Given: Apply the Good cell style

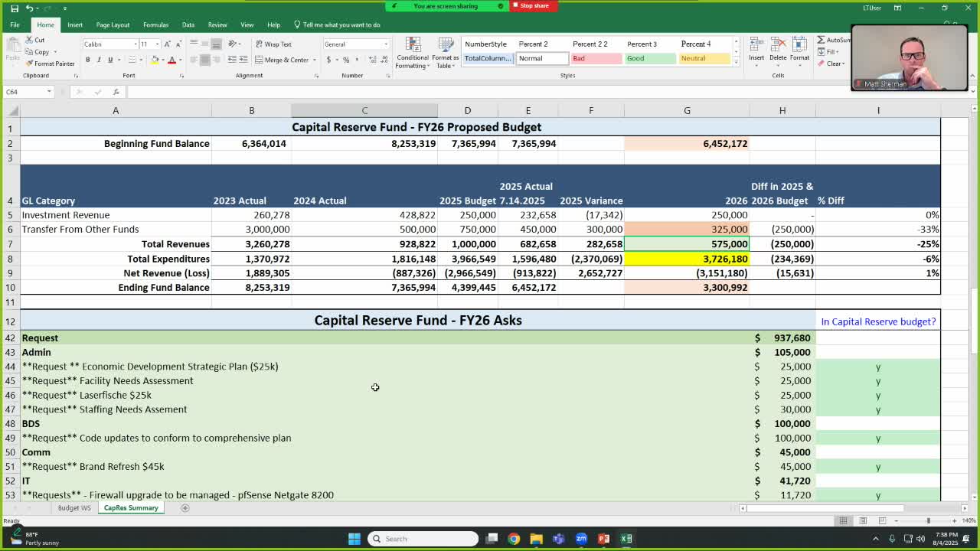Looking at the screenshot, I should [649, 58].
